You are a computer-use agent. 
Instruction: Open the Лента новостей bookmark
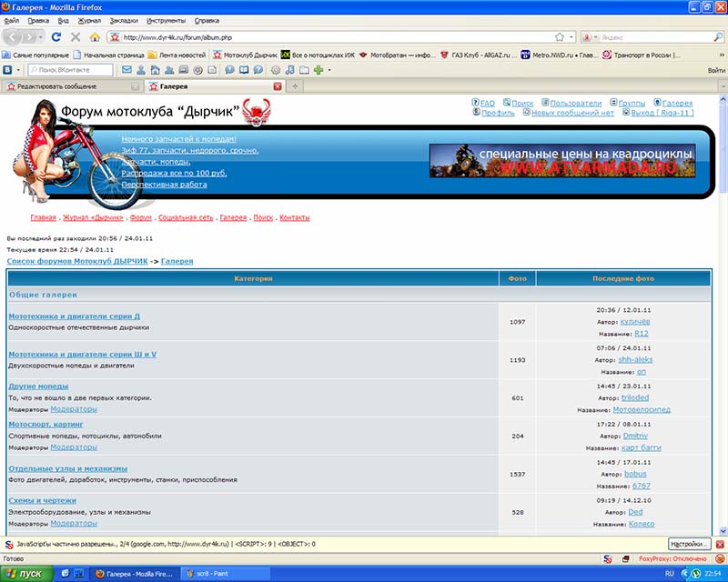click(x=177, y=55)
